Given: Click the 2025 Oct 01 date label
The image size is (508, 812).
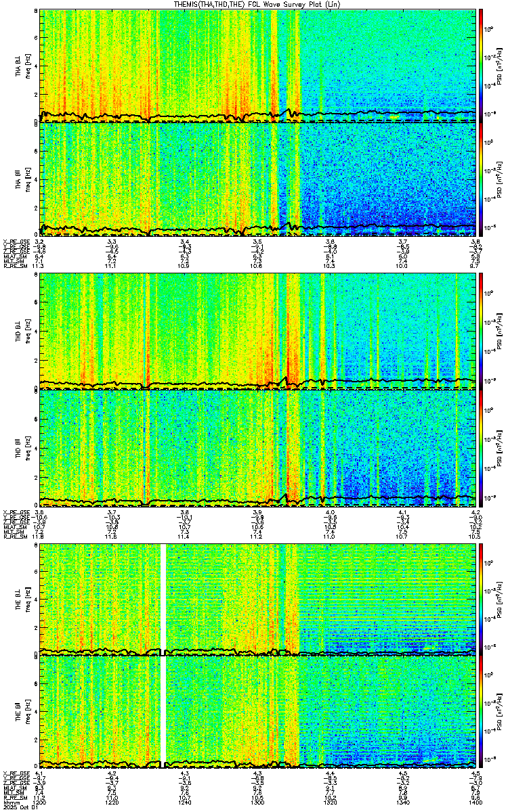Looking at the screenshot, I should click(x=16, y=807).
